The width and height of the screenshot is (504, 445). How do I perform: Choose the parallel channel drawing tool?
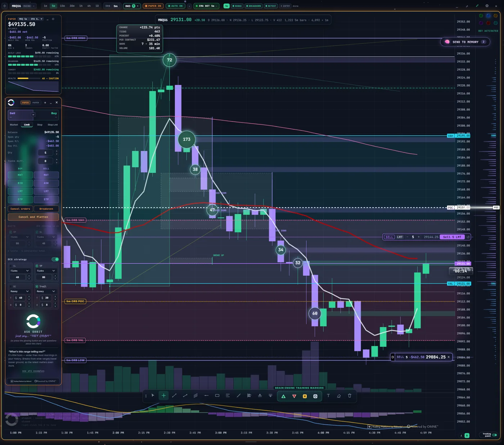[x=195, y=396]
